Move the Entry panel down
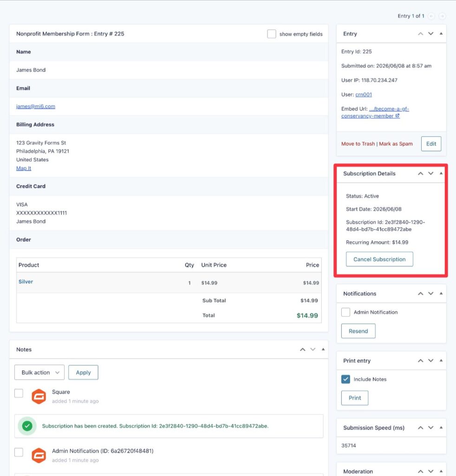Screen dimensions: 456x476 431,33
